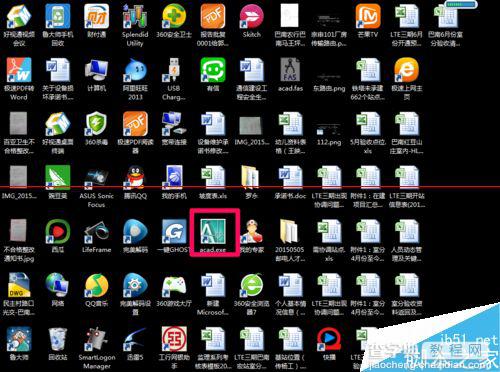Open 工行网银助手 shortcut
The width and height of the screenshot is (500, 372).
coord(174,339)
